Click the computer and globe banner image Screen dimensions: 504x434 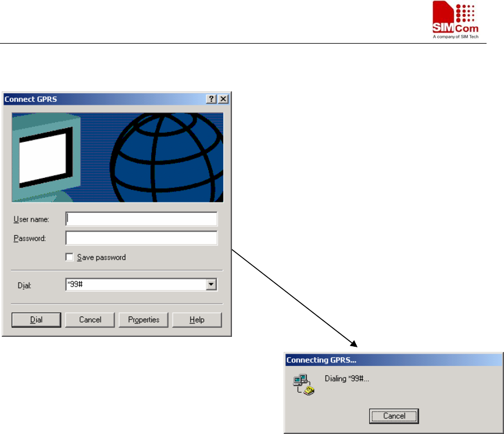coord(117,157)
